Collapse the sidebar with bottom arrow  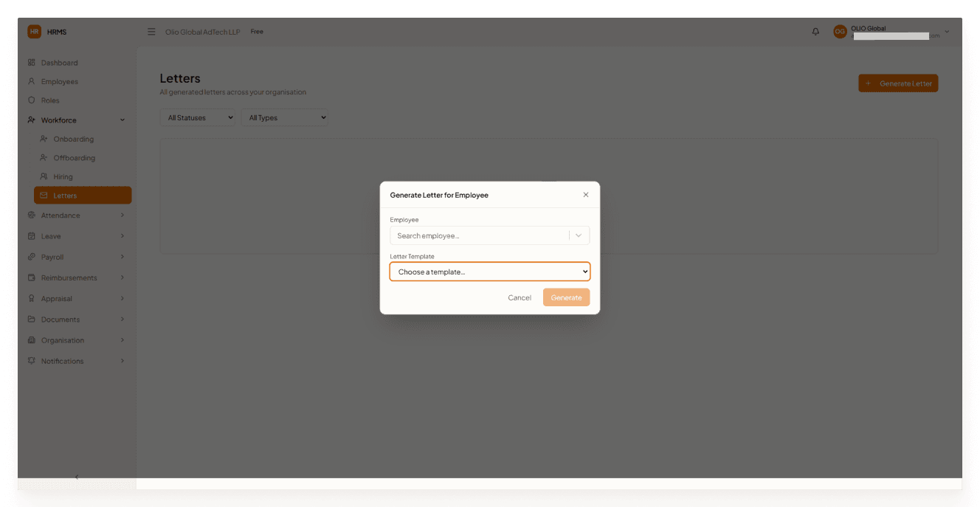point(77,477)
